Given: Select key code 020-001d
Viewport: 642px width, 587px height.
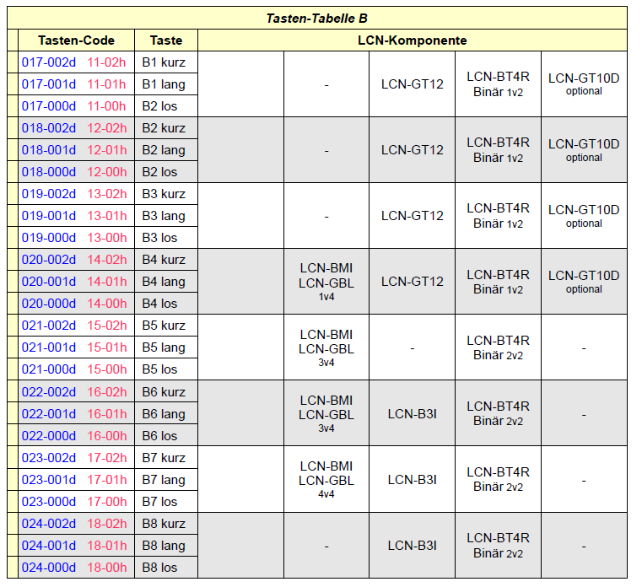Looking at the screenshot, I should pyautogui.click(x=49, y=282).
